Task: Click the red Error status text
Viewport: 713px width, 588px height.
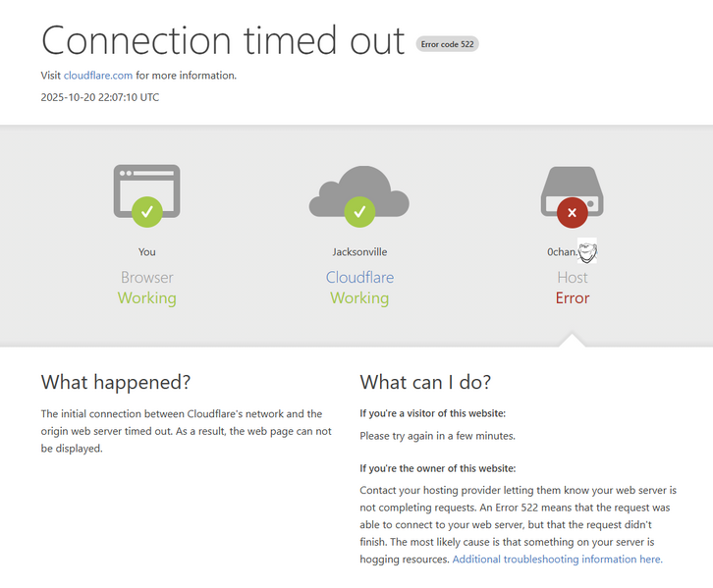Action: click(x=572, y=298)
